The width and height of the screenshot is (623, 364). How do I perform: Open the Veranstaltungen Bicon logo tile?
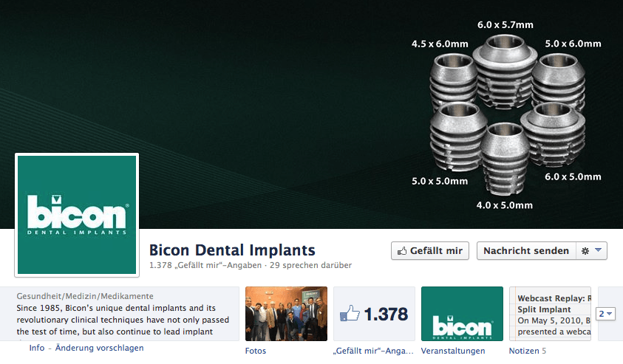(x=462, y=314)
